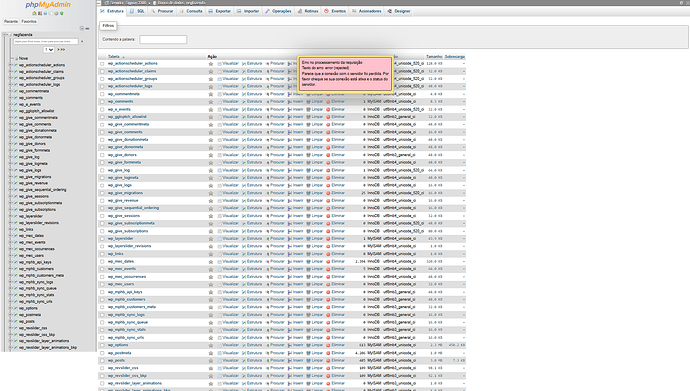Favorite wp_comments using its star icon
690x391 pixels.
tap(211, 102)
